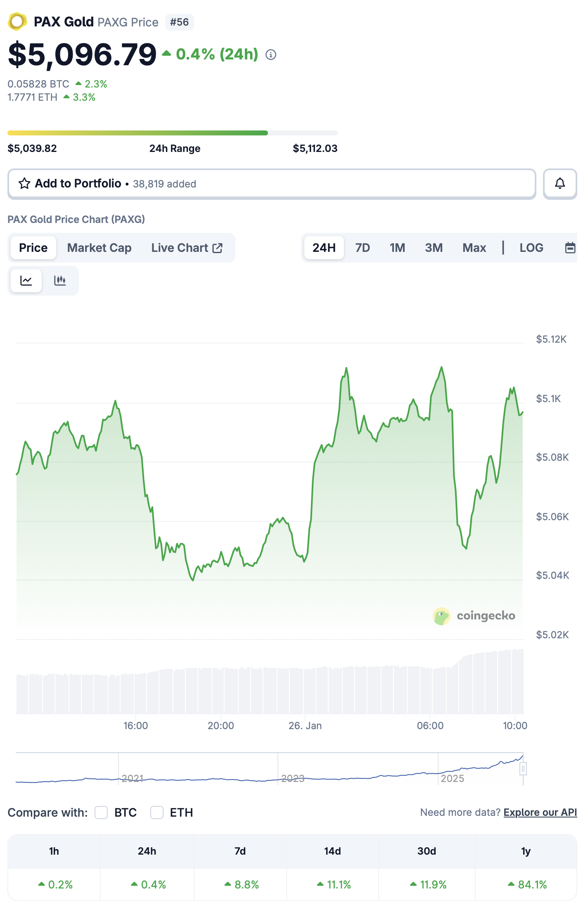Enable BTC comparison checkbox

[x=101, y=813]
